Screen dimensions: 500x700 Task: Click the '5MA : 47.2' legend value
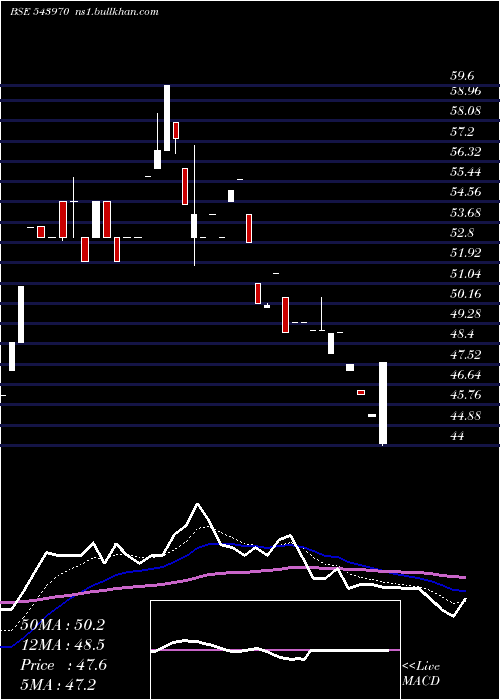pyautogui.click(x=58, y=684)
